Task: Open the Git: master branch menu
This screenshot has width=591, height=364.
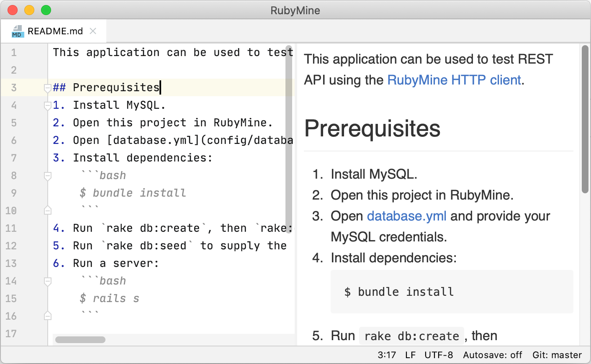Action: coord(557,355)
